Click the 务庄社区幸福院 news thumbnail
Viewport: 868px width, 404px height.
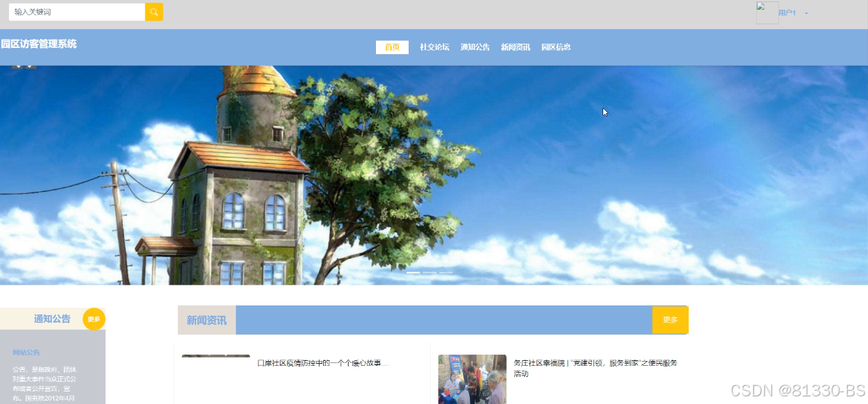[x=472, y=379]
